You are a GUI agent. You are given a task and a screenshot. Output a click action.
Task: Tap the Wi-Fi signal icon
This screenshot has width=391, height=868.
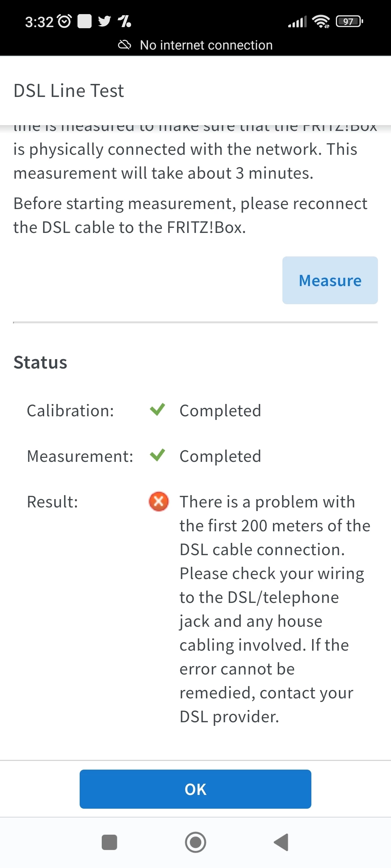pyautogui.click(x=321, y=21)
